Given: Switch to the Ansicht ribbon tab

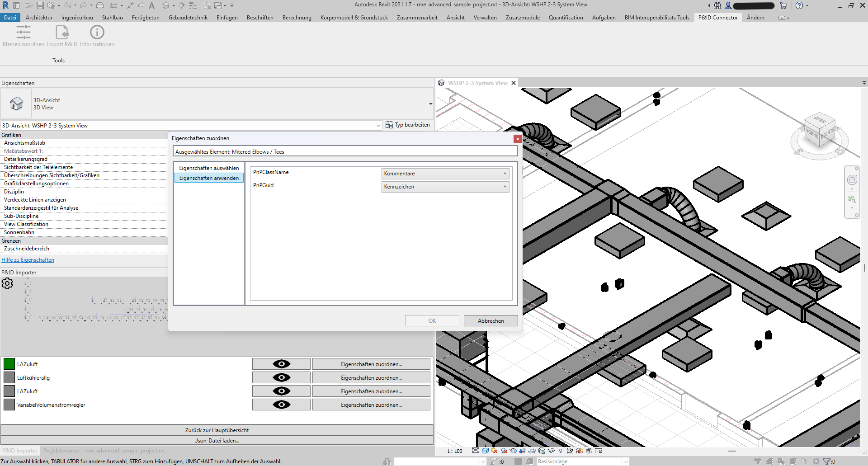Looking at the screenshot, I should pyautogui.click(x=455, y=17).
